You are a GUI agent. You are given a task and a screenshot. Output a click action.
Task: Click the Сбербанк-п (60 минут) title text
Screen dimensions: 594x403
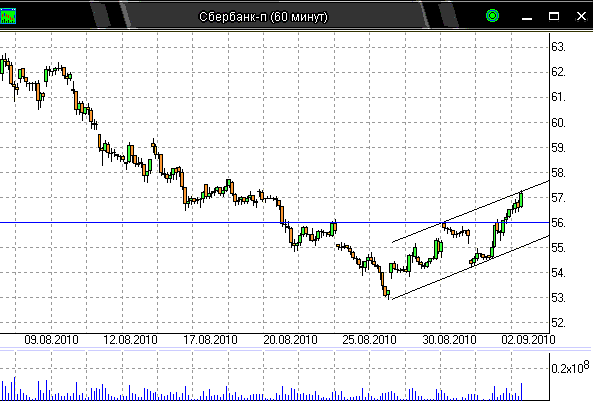(263, 17)
